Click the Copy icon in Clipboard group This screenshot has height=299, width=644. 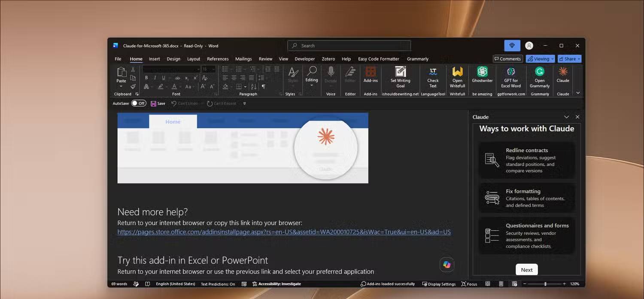click(133, 78)
